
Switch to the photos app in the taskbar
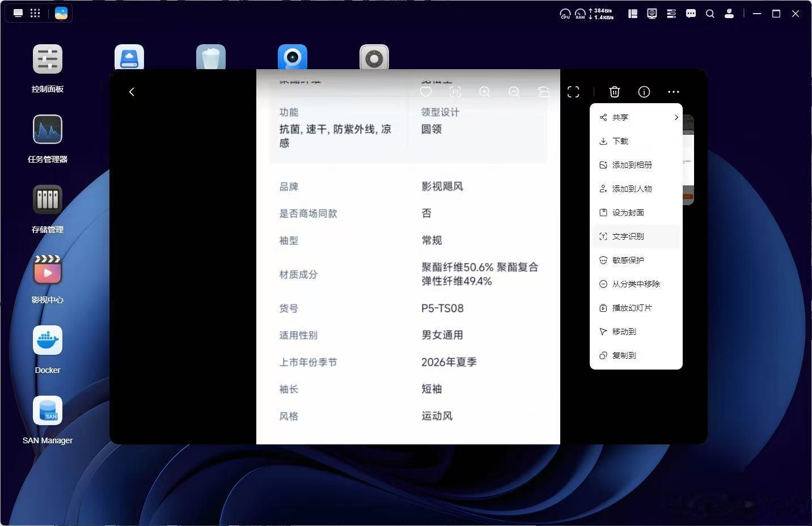coord(61,13)
